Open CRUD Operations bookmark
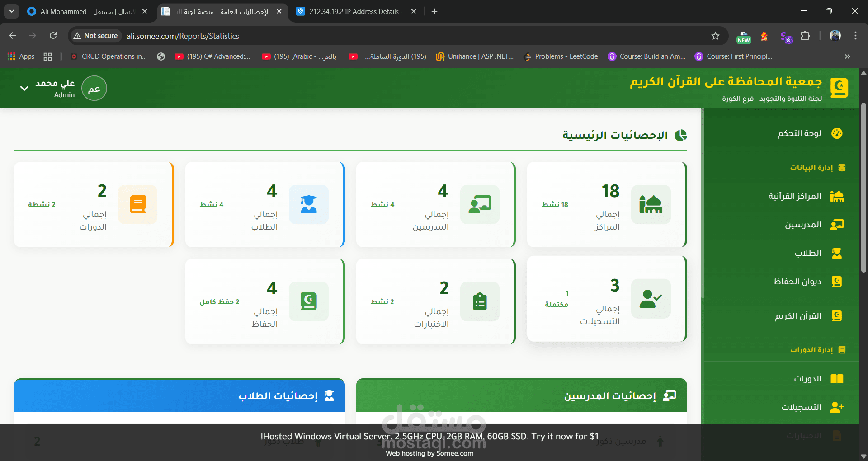Viewport: 868px width, 461px height. tap(109, 56)
